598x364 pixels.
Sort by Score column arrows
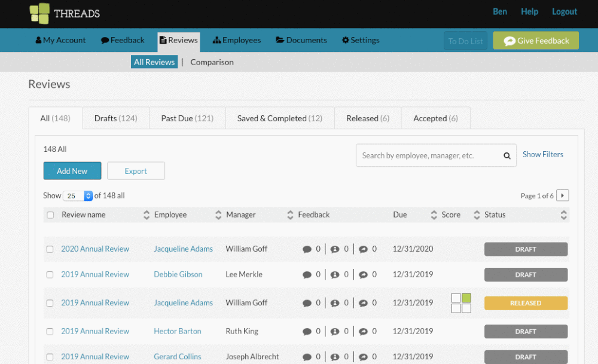477,215
